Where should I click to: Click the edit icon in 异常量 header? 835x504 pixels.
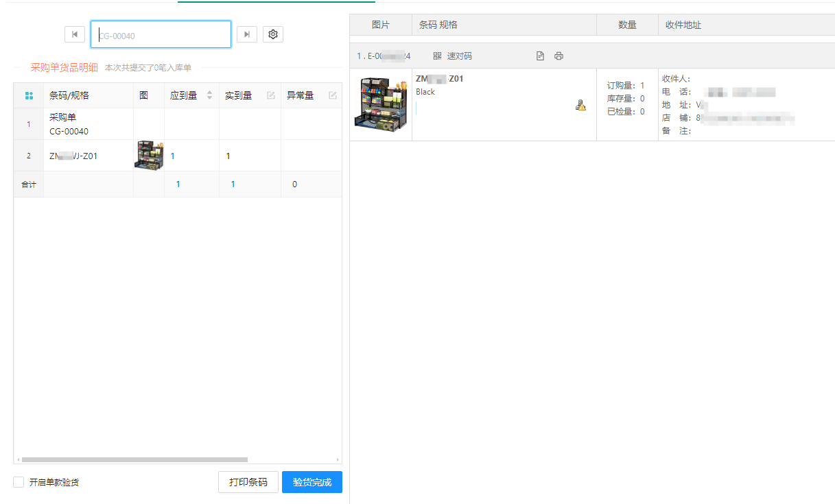point(333,96)
